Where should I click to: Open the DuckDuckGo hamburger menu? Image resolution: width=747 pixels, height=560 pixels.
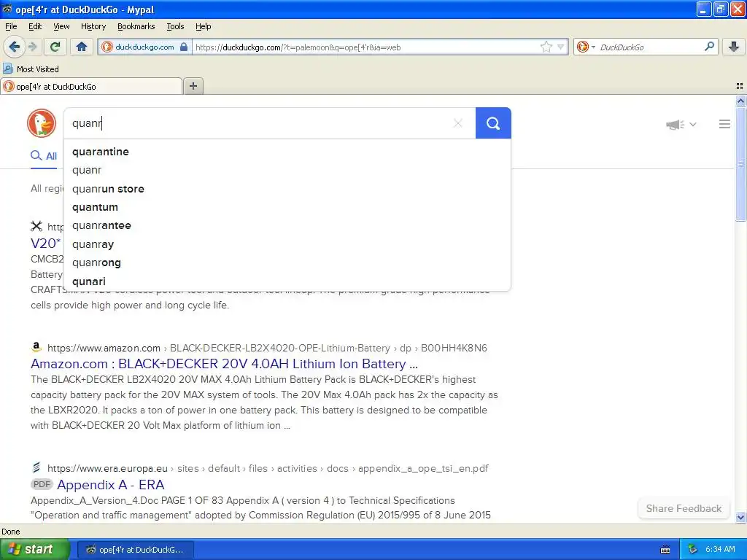(724, 124)
